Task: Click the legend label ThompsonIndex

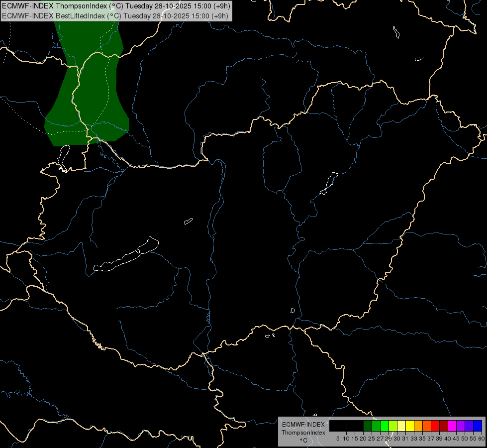Action: coord(303,433)
